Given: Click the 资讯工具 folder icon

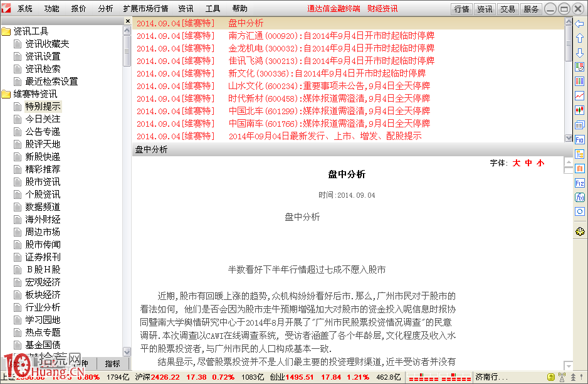Looking at the screenshot, I should click(6, 31).
